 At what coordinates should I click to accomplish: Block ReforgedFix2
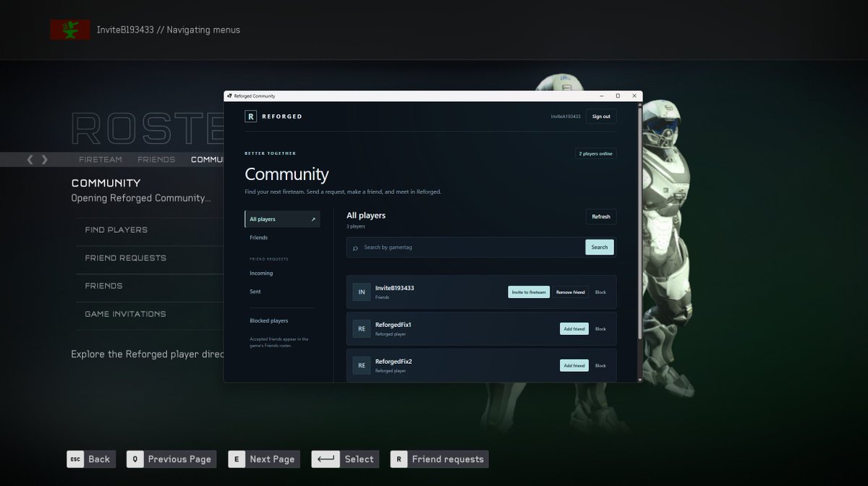pos(600,366)
